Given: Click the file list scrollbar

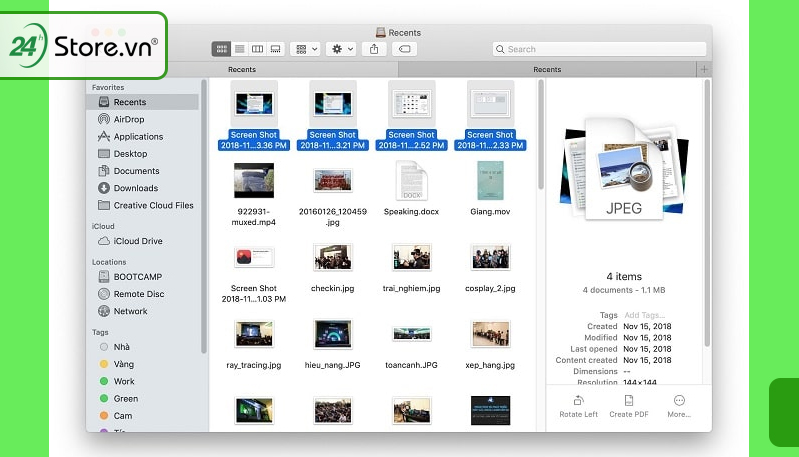Looking at the screenshot, I should 541,135.
